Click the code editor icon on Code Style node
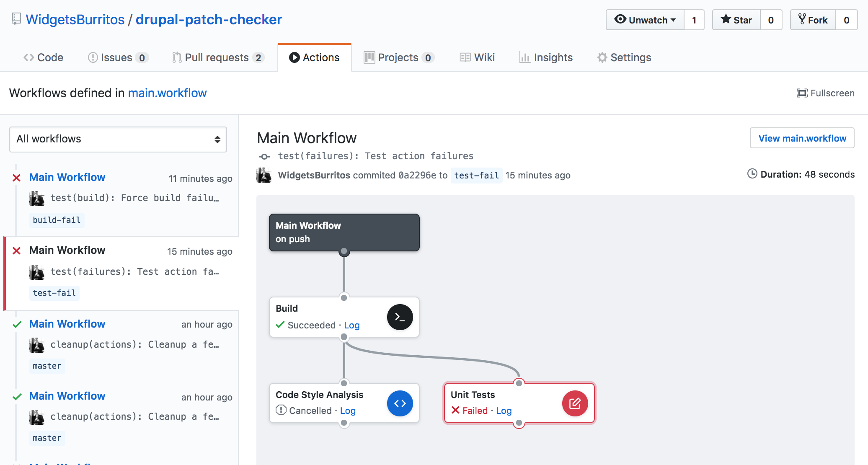 pos(400,403)
